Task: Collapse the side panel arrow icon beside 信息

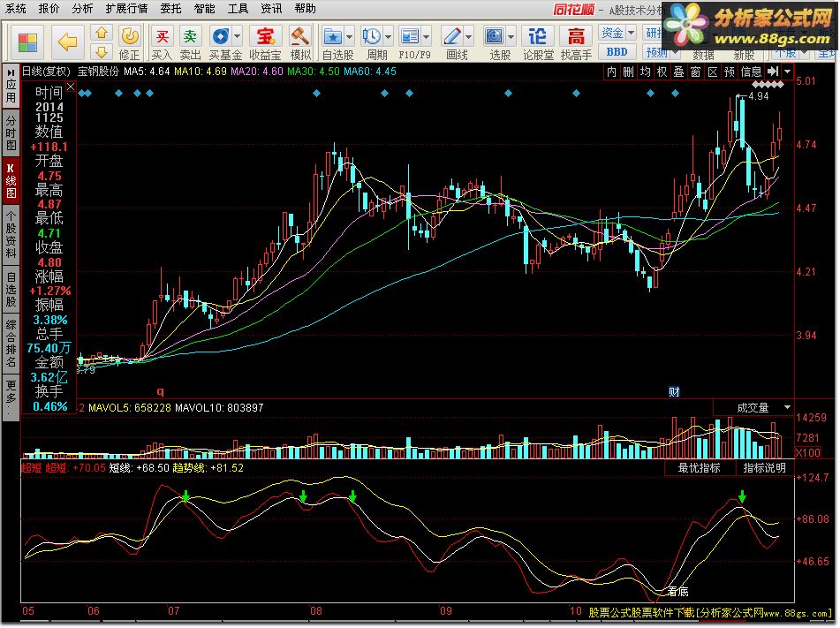Action: pos(773,72)
